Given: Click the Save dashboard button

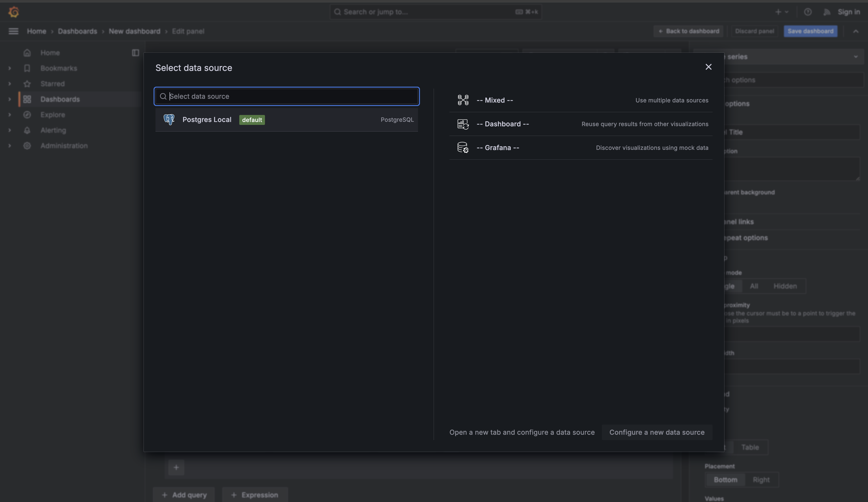Looking at the screenshot, I should click(810, 31).
